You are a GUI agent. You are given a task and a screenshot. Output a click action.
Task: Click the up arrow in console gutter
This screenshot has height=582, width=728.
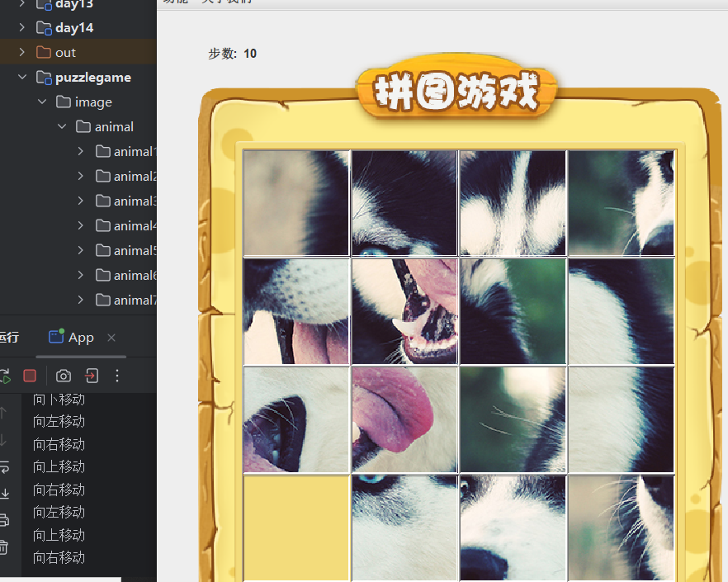[x=3, y=413]
